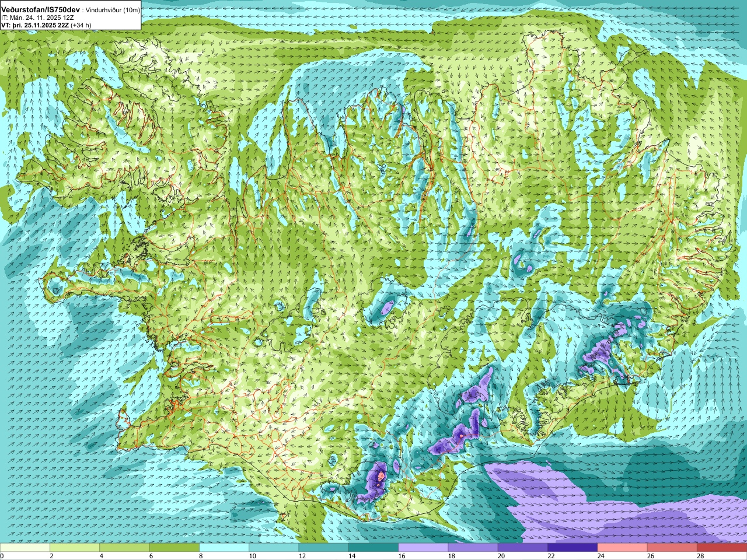The height and width of the screenshot is (560, 747).
Task: Click the legend scale label 16
Action: [x=402, y=556]
